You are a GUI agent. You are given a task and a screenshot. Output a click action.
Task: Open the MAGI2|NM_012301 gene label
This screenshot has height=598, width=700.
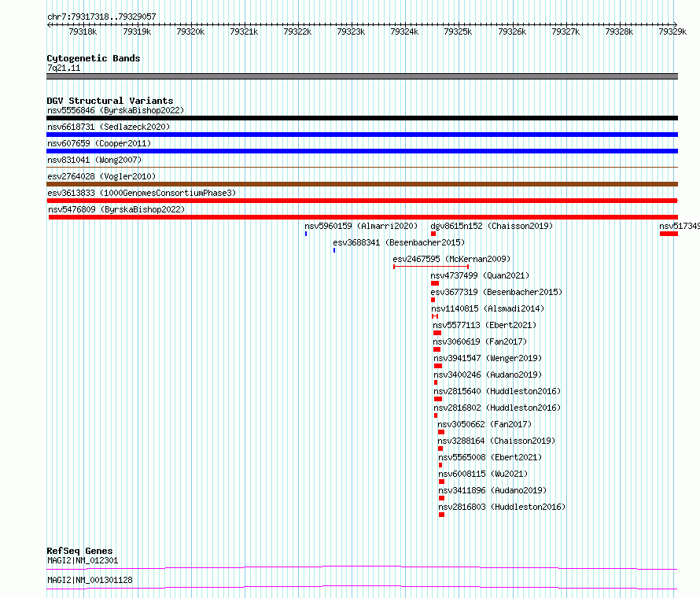coord(83,560)
